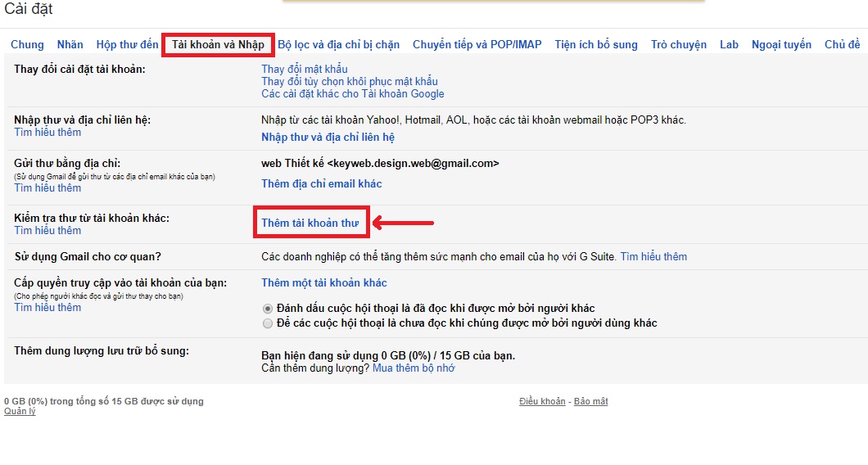Switch to the Nhãn tab

[x=70, y=45]
